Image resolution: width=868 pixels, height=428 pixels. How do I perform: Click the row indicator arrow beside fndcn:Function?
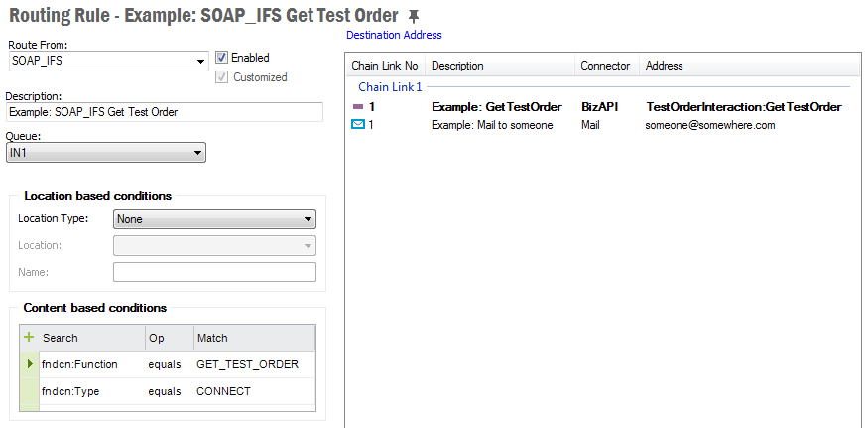coord(29,364)
